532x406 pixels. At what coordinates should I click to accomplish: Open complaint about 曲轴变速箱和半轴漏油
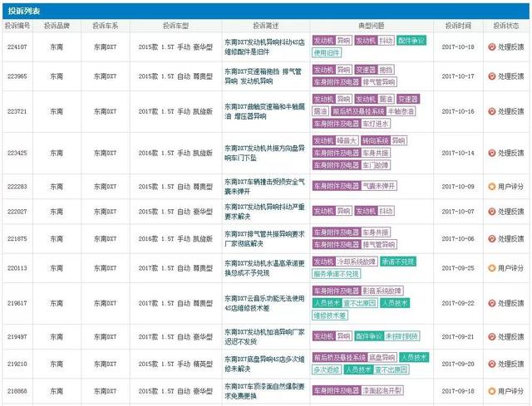click(x=264, y=111)
